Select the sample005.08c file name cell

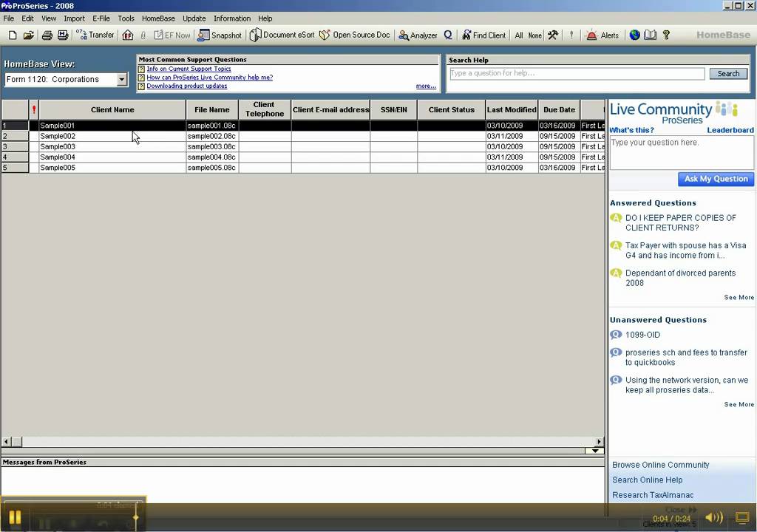pos(212,168)
